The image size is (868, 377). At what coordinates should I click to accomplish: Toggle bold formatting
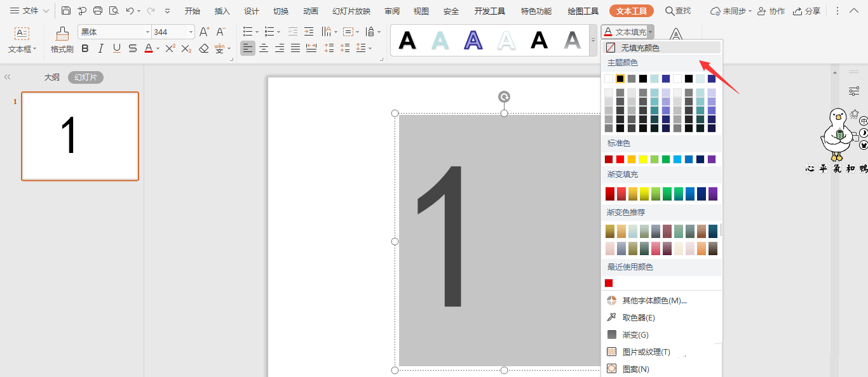click(85, 48)
